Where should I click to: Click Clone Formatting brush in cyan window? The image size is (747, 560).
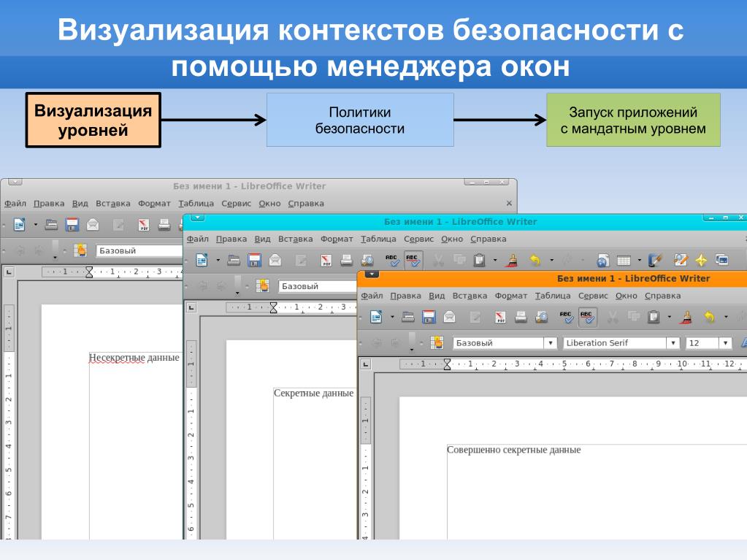click(x=512, y=260)
